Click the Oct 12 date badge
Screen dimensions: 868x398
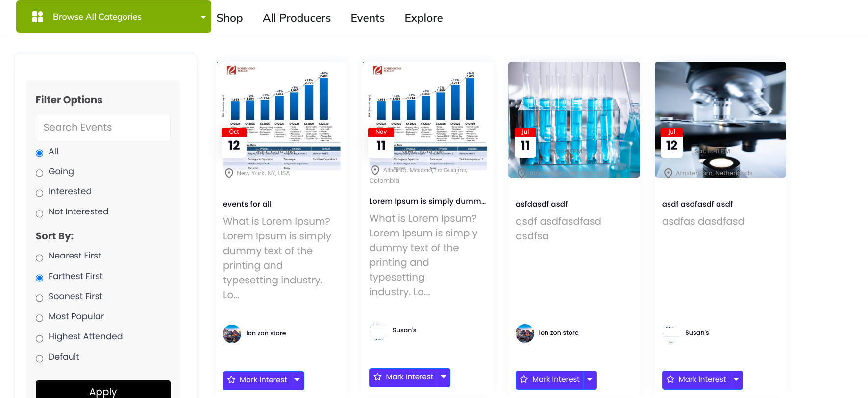[234, 142]
